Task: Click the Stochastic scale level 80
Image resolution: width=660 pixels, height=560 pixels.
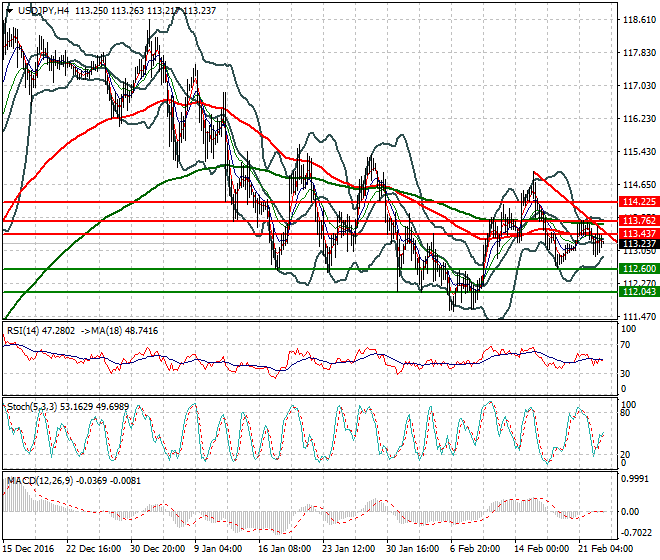Action: tap(626, 413)
